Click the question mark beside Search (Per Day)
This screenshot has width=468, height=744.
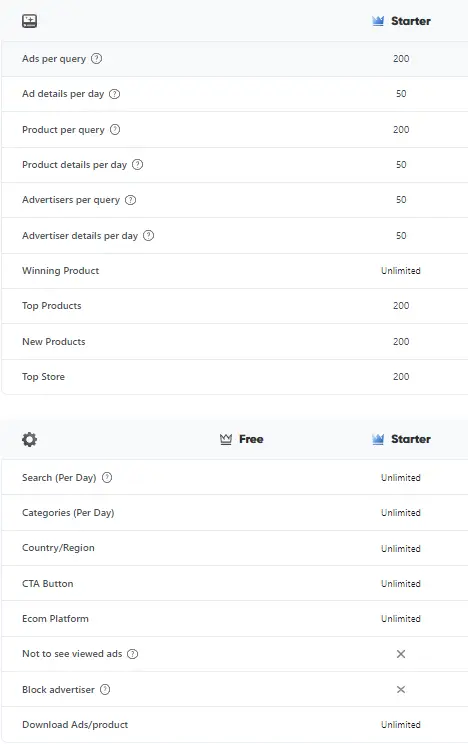pos(107,477)
